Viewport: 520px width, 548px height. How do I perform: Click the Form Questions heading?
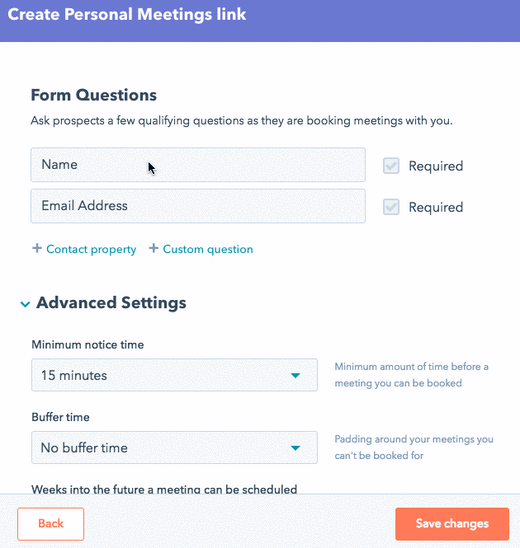[94, 95]
